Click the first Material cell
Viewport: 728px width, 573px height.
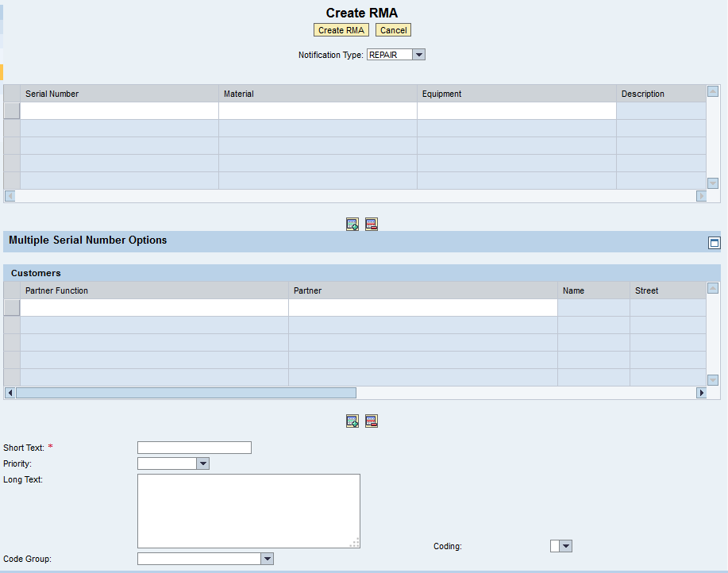pyautogui.click(x=318, y=111)
